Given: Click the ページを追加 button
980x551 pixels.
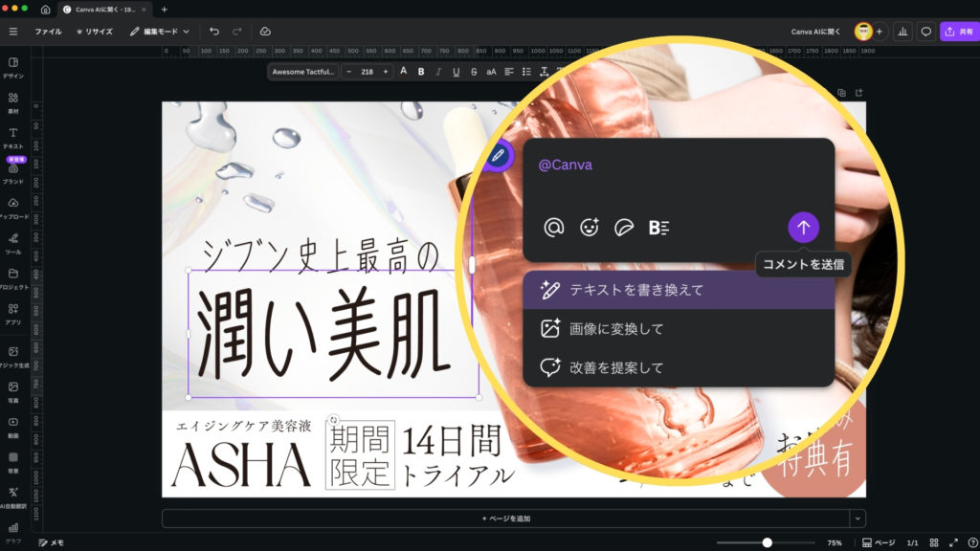Looking at the screenshot, I should pos(505,518).
